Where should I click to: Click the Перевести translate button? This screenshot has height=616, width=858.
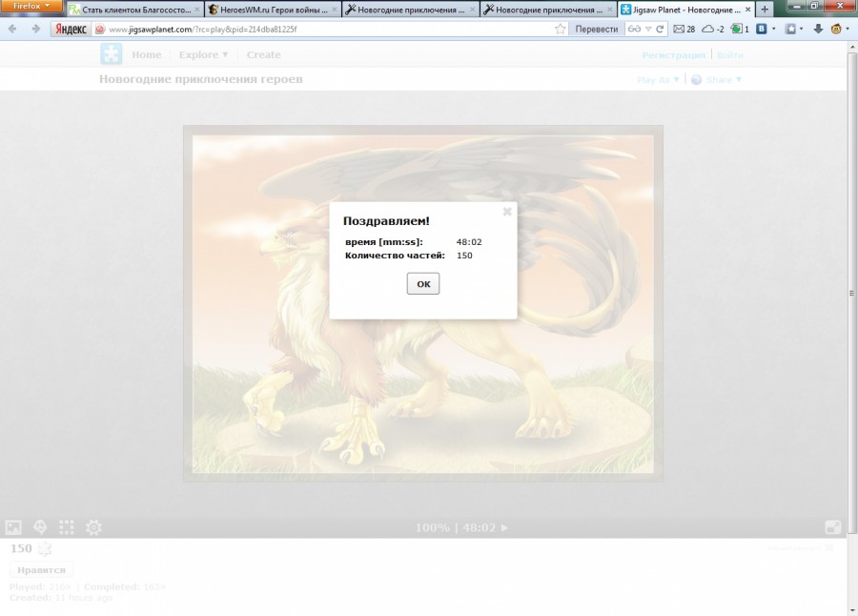click(x=596, y=29)
